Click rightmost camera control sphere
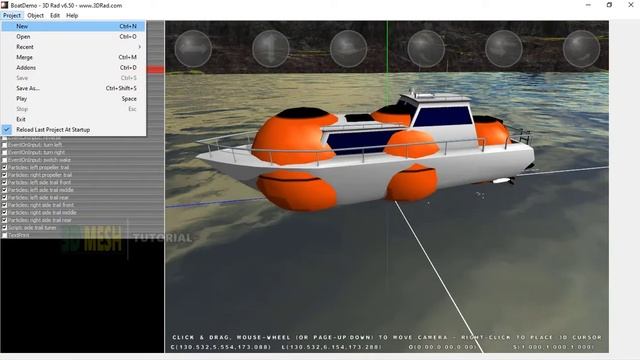Viewport: 640px width, 360px height. click(581, 49)
